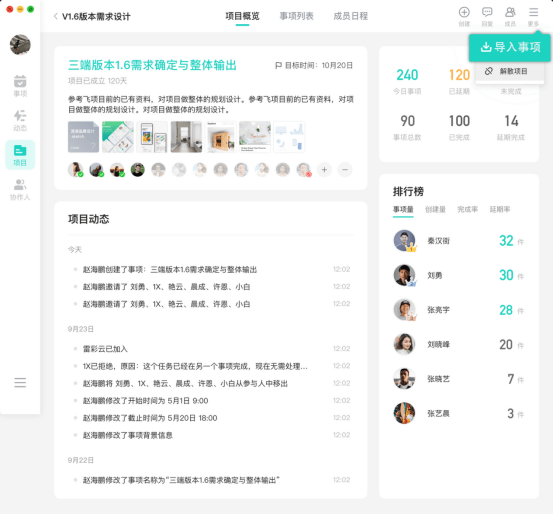553x515 pixels.
Task: Expand the sidebar hamburger menu at bottom
Action: (20, 382)
